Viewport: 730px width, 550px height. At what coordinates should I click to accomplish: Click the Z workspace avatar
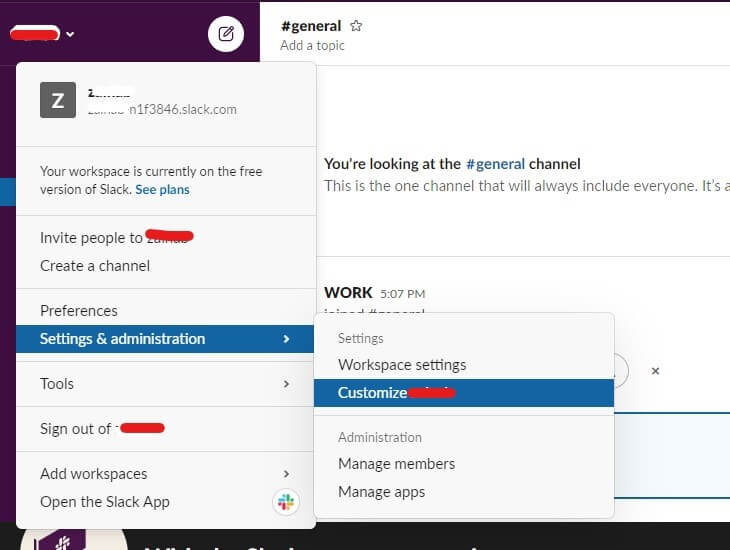pyautogui.click(x=57, y=100)
